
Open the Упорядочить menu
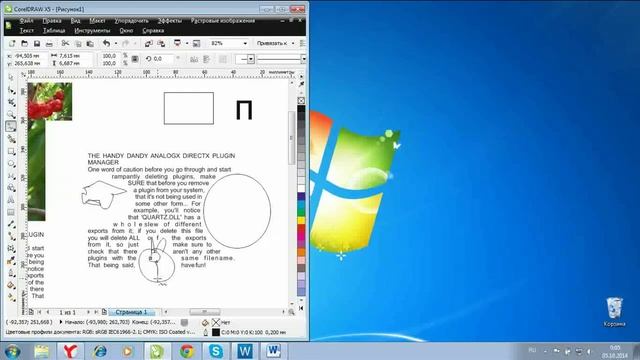pyautogui.click(x=131, y=20)
